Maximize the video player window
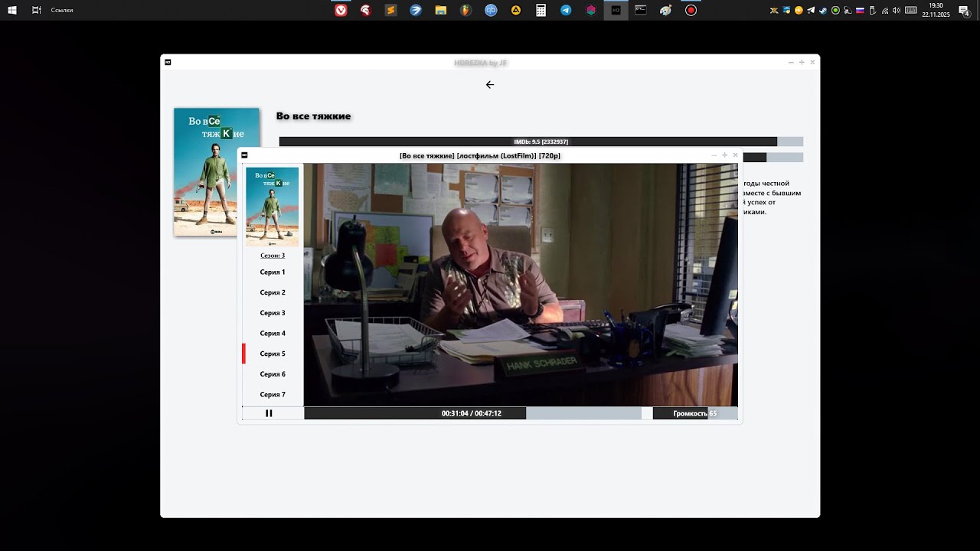Screen dimensions: 980x551 click(x=724, y=155)
